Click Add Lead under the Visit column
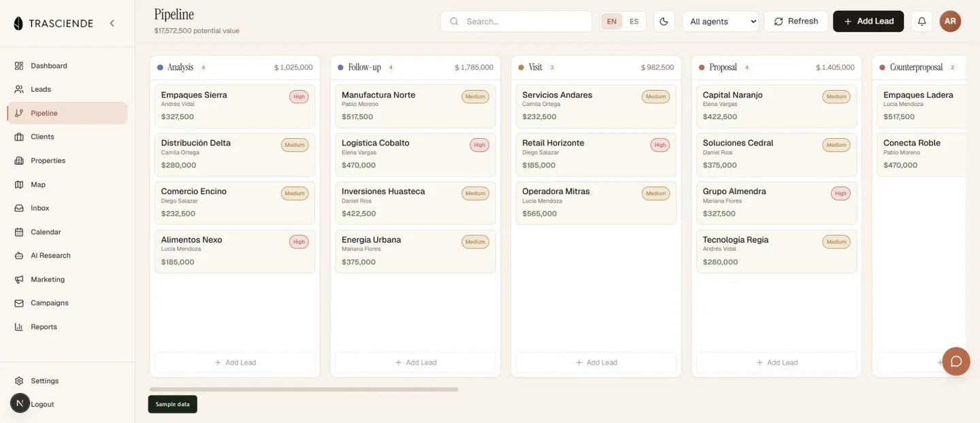Viewport: 980px width, 423px height. (x=596, y=362)
